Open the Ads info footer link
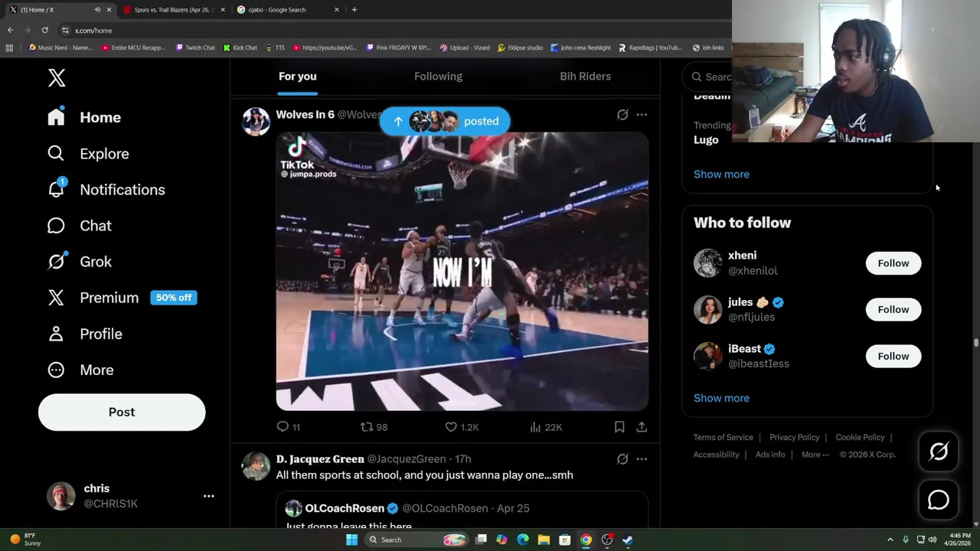This screenshot has height=551, width=980. (x=770, y=455)
